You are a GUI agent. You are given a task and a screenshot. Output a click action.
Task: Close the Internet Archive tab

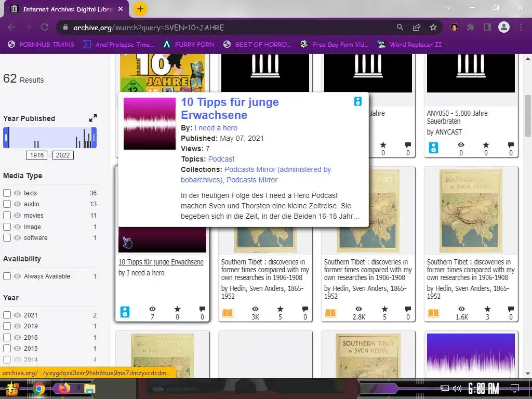coord(121,9)
